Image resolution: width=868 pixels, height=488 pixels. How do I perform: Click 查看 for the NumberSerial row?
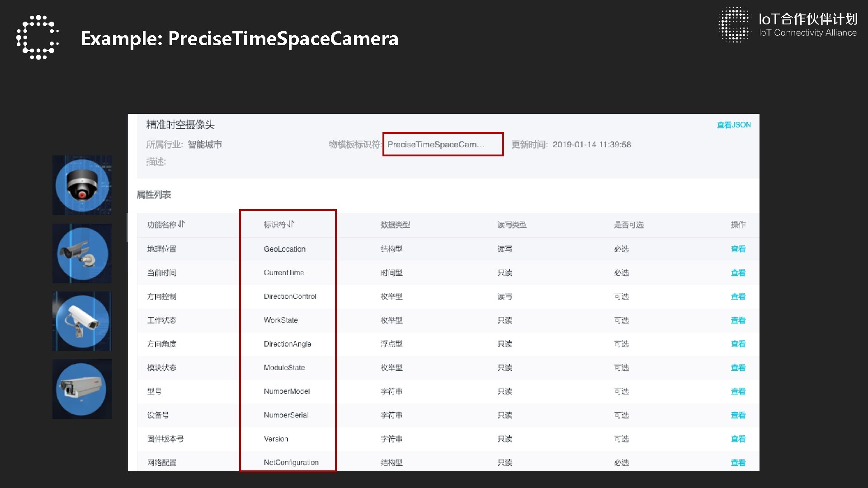click(738, 415)
